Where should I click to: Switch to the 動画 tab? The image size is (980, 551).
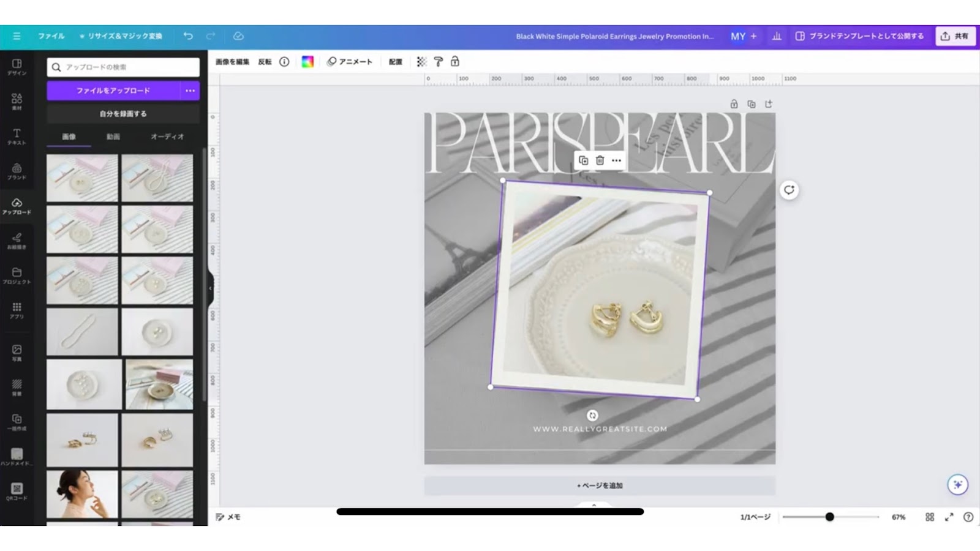[113, 137]
